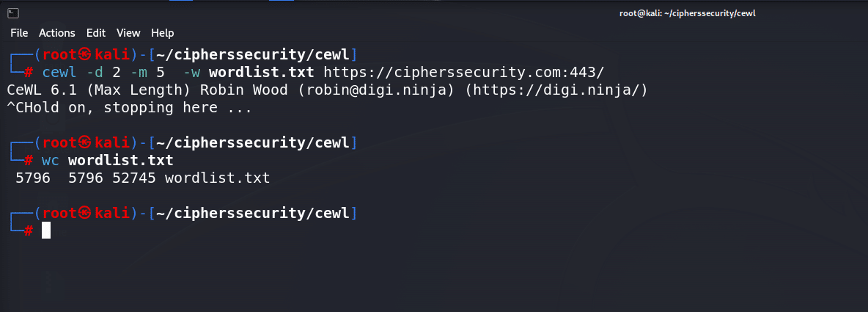This screenshot has height=312, width=868.
Task: Open the Edit menu
Action: (96, 33)
